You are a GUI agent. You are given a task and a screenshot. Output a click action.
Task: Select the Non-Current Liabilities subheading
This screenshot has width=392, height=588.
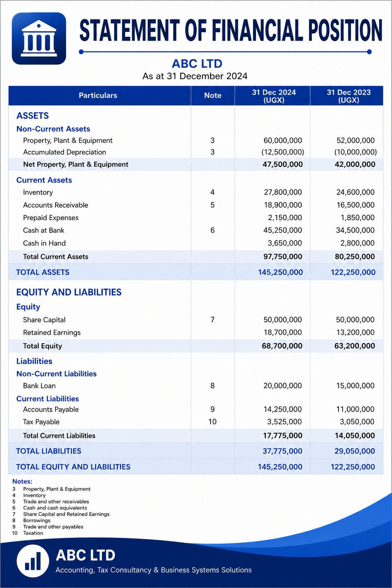(56, 374)
